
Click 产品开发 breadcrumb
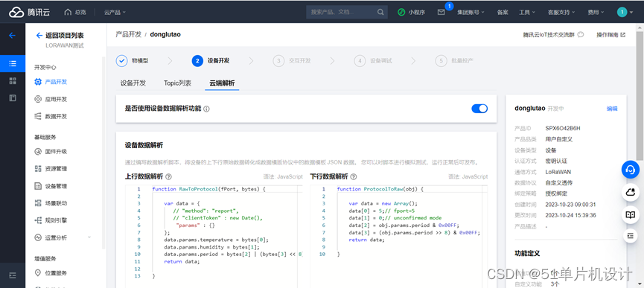129,34
